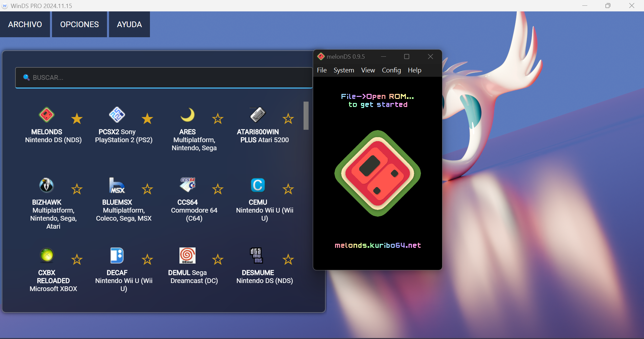This screenshot has height=339, width=644.
Task: Click the DESMUME Nintendo DS label
Action: pos(265,277)
